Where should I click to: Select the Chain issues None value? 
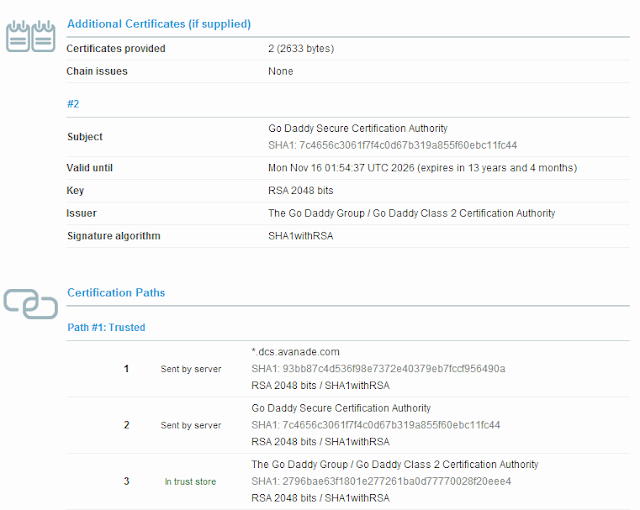coord(280,71)
